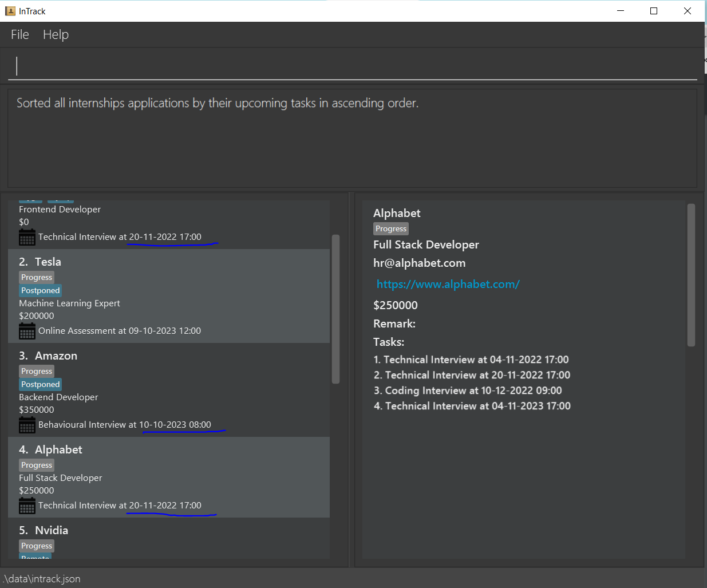Select the Alphabet internship card
The width and height of the screenshot is (707, 588).
tap(169, 477)
